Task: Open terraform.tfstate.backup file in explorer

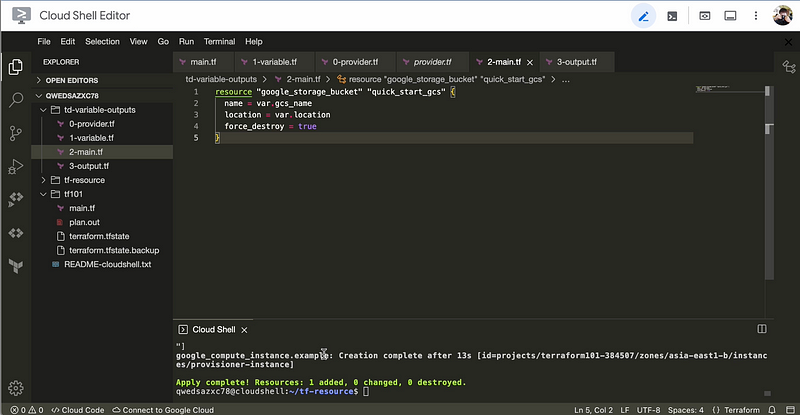Action: click(102, 250)
